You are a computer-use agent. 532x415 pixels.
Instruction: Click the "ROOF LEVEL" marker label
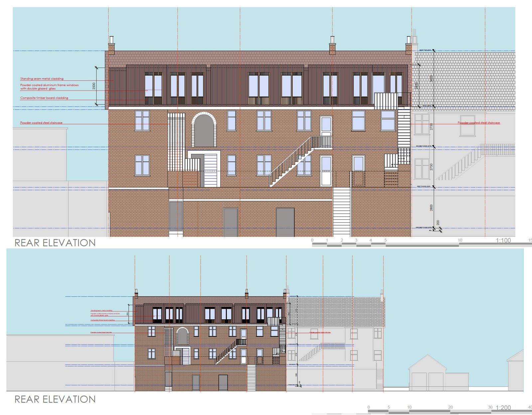427,106
